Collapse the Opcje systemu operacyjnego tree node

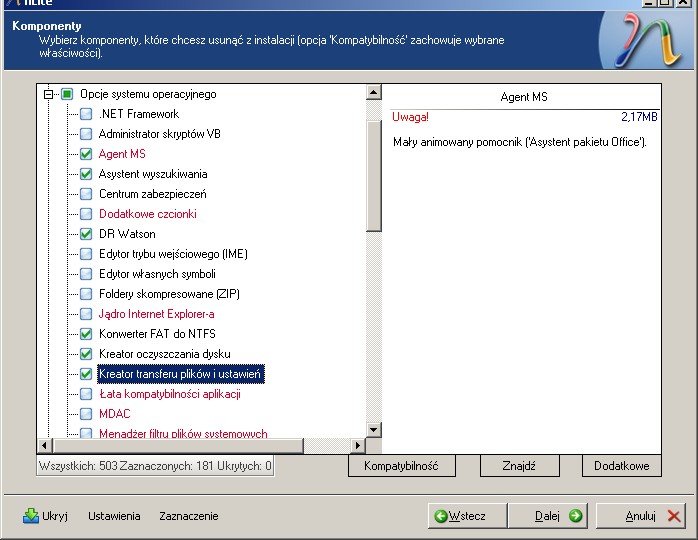pyautogui.click(x=48, y=94)
